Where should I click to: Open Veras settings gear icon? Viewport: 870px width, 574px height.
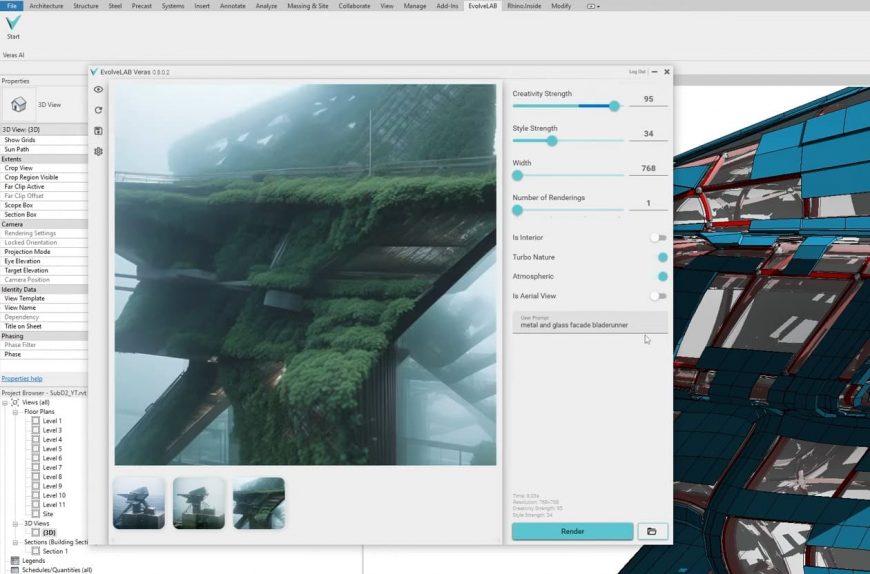pyautogui.click(x=98, y=152)
